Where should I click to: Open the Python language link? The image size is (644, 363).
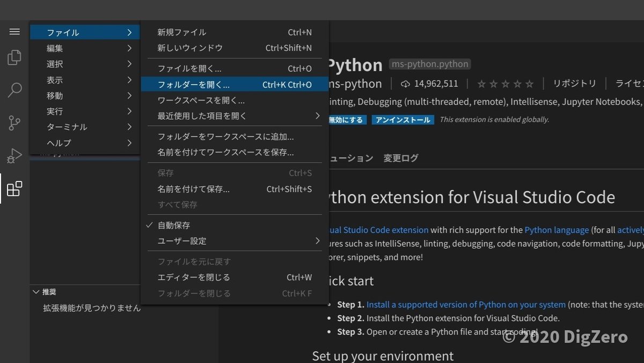pos(557,230)
